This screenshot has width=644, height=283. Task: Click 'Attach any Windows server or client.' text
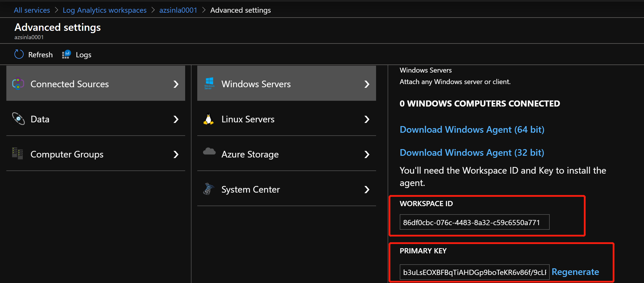[x=455, y=82]
